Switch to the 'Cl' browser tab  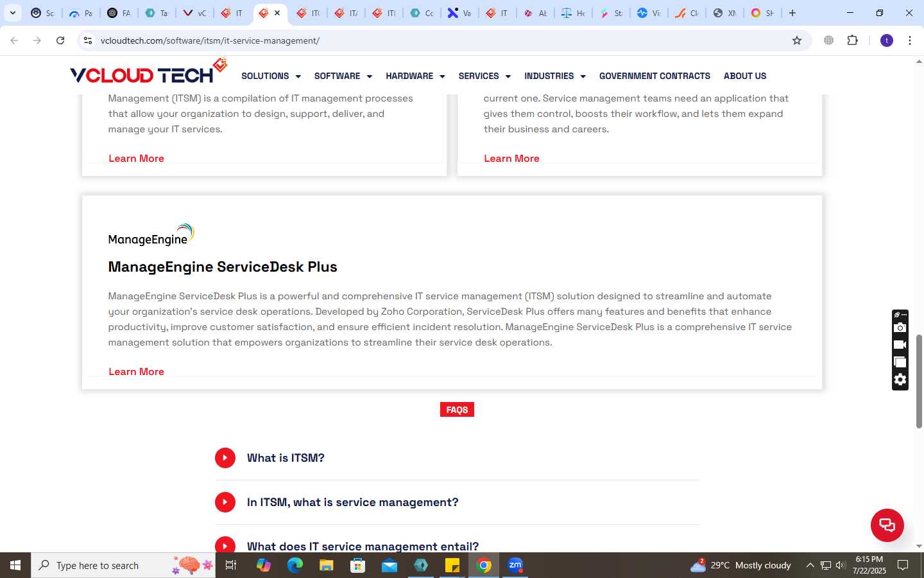coord(687,13)
